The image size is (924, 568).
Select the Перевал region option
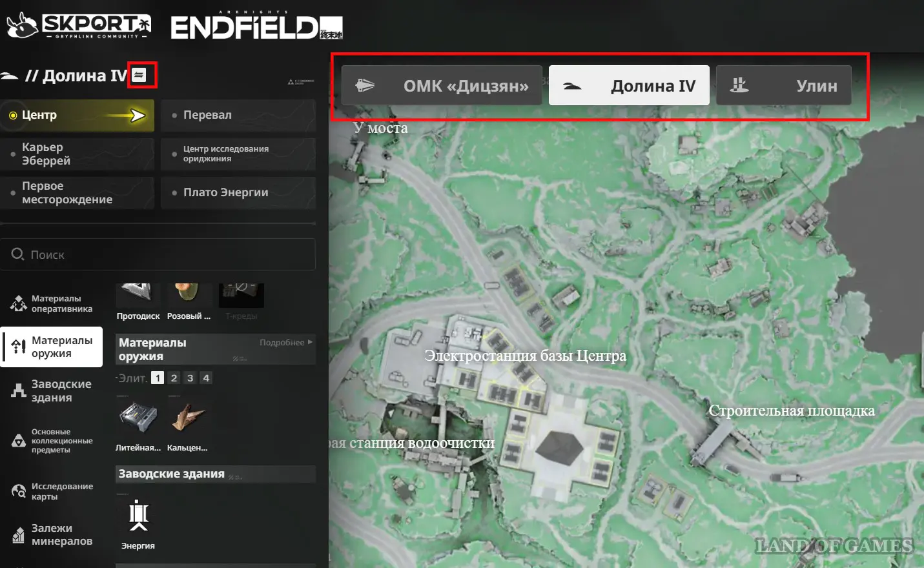[238, 115]
